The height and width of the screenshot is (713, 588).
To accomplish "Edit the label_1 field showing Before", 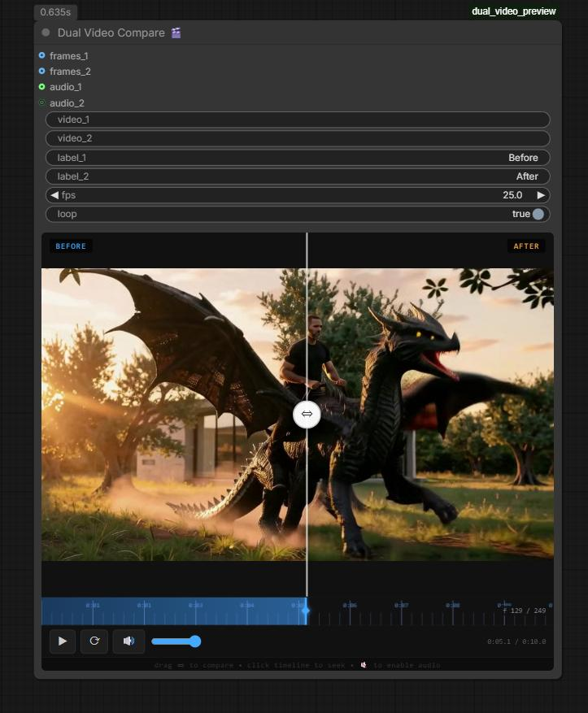I will click(298, 158).
